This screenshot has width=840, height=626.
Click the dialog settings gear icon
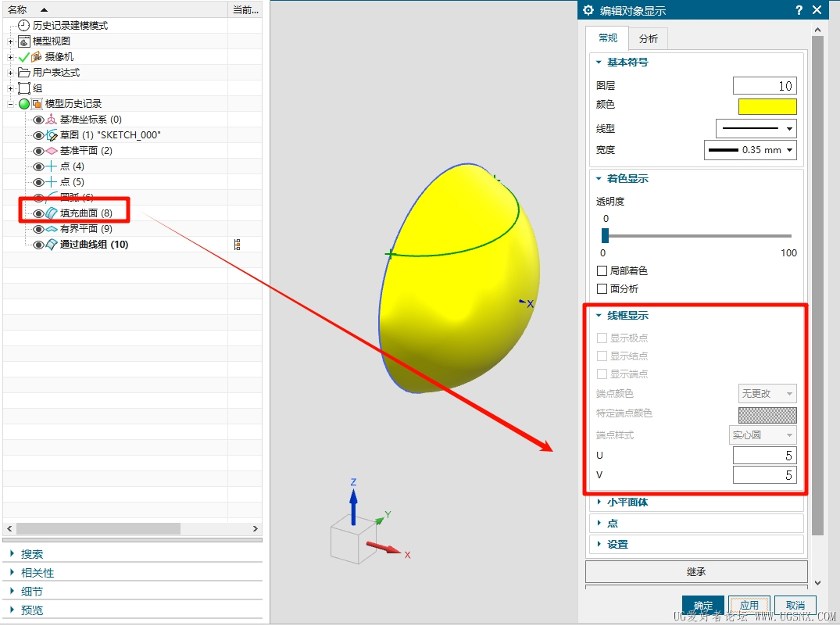[588, 10]
